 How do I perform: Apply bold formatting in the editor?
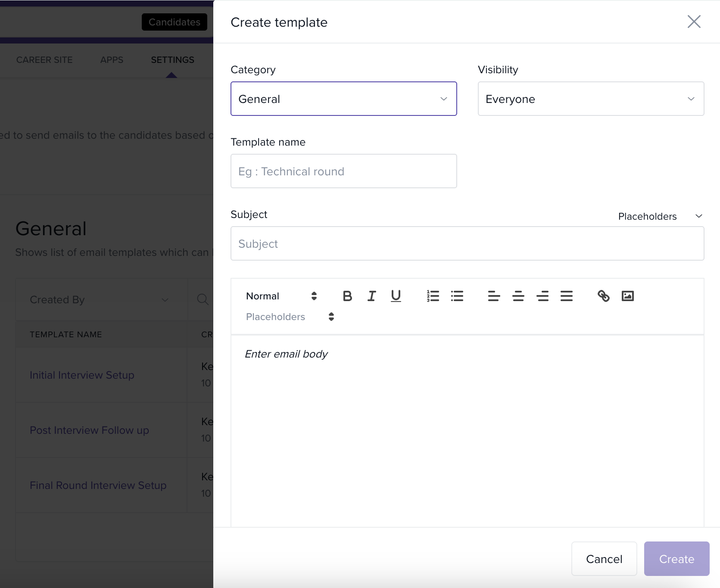(347, 296)
